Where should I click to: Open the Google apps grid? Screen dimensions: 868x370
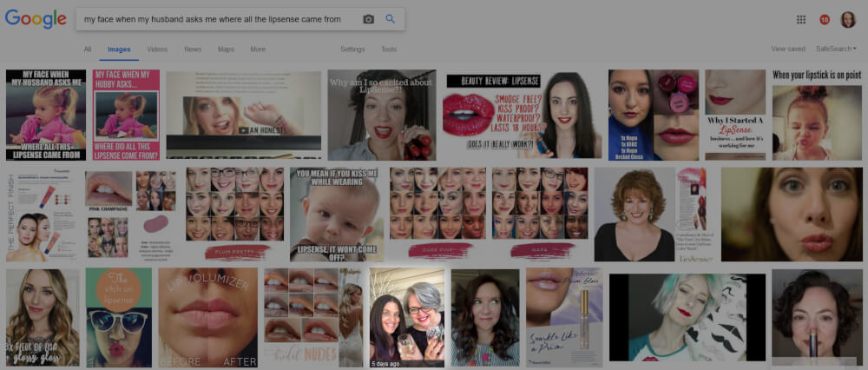tap(801, 20)
